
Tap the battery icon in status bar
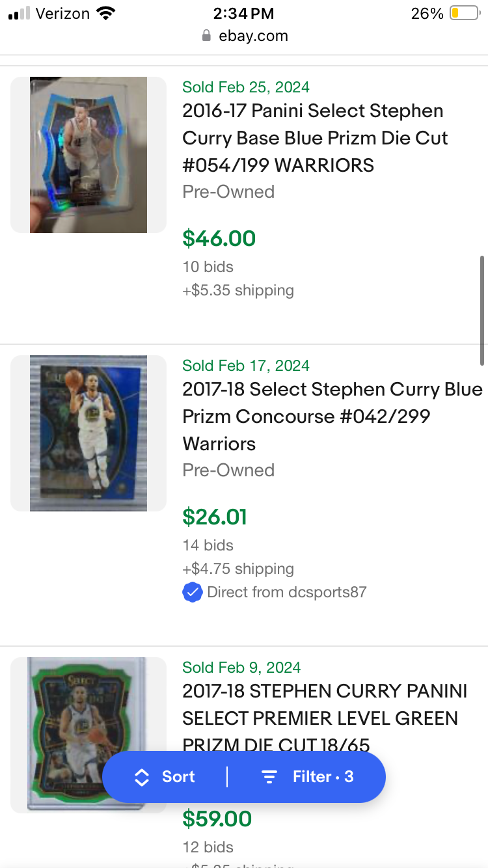click(465, 13)
